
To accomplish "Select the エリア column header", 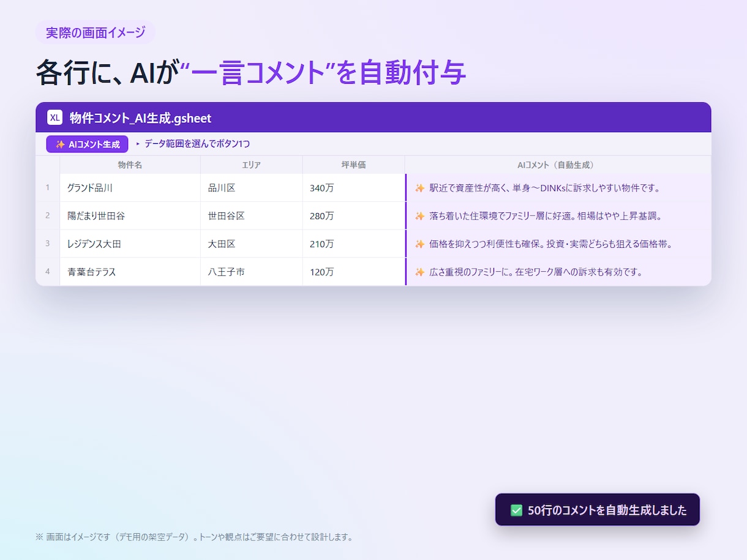I will point(251,165).
